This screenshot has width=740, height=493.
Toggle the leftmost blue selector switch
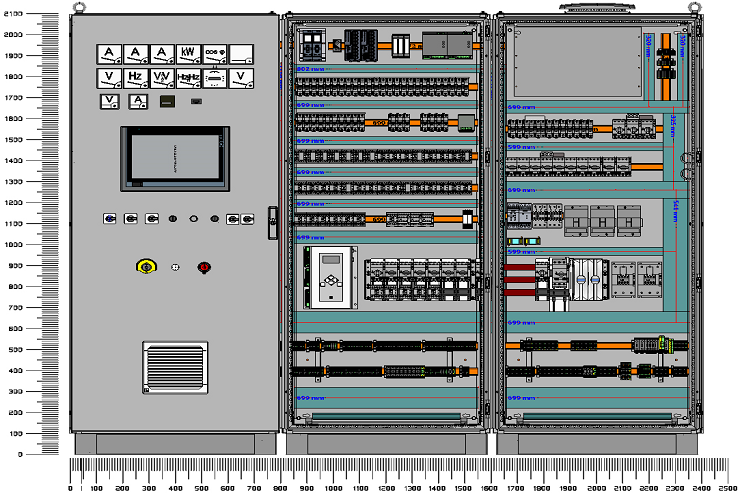pos(109,218)
